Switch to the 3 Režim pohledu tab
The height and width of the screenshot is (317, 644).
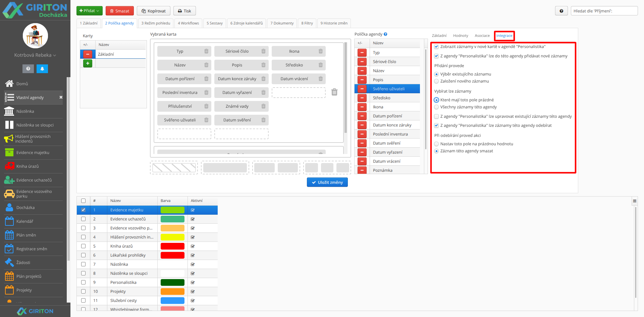point(156,23)
